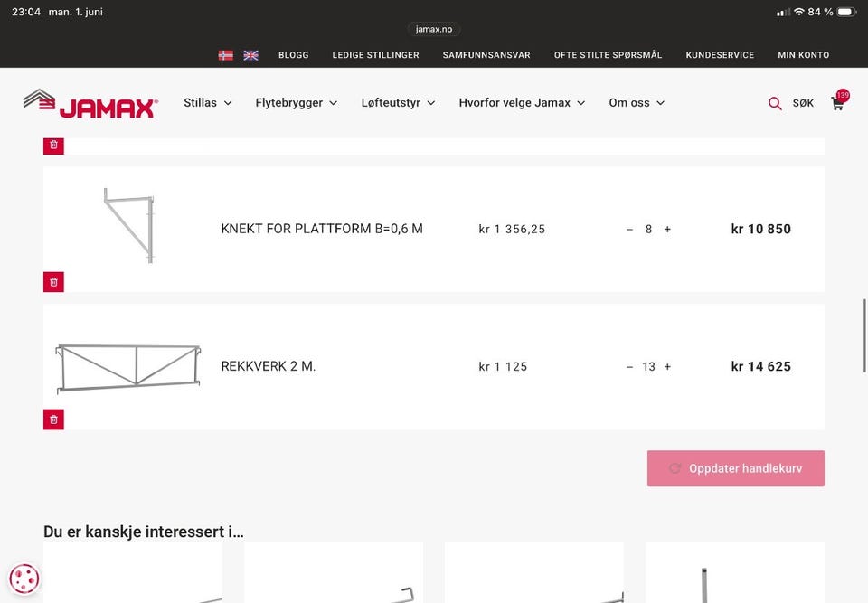Click Oppdater handlekurv button
The width and height of the screenshot is (868, 603).
pos(736,468)
